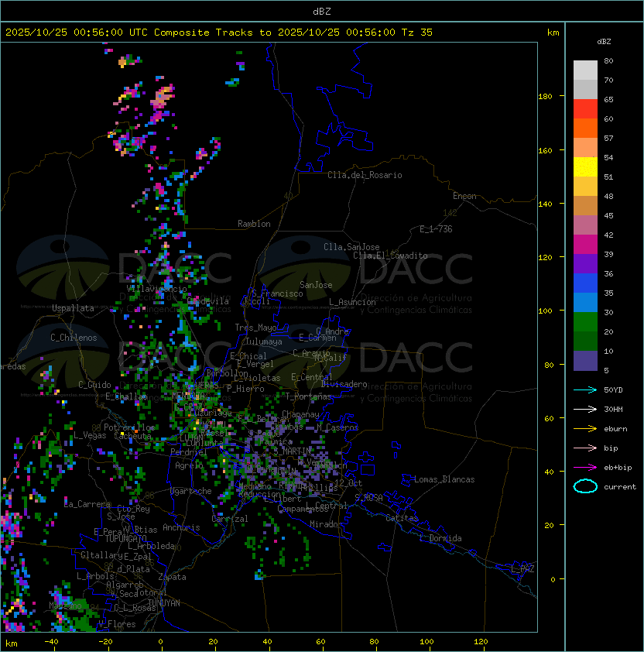Click the yellow eburn arrow in legend

(585, 429)
